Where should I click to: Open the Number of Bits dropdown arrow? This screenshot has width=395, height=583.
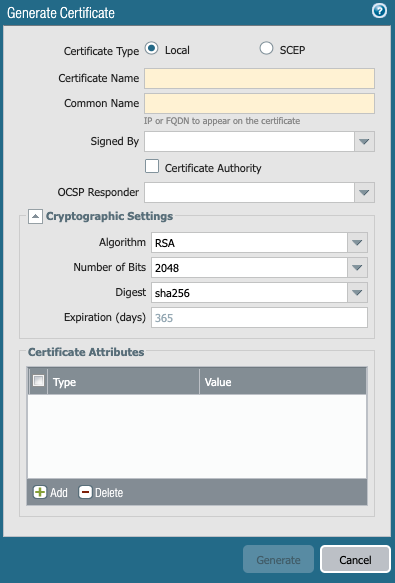[357, 268]
